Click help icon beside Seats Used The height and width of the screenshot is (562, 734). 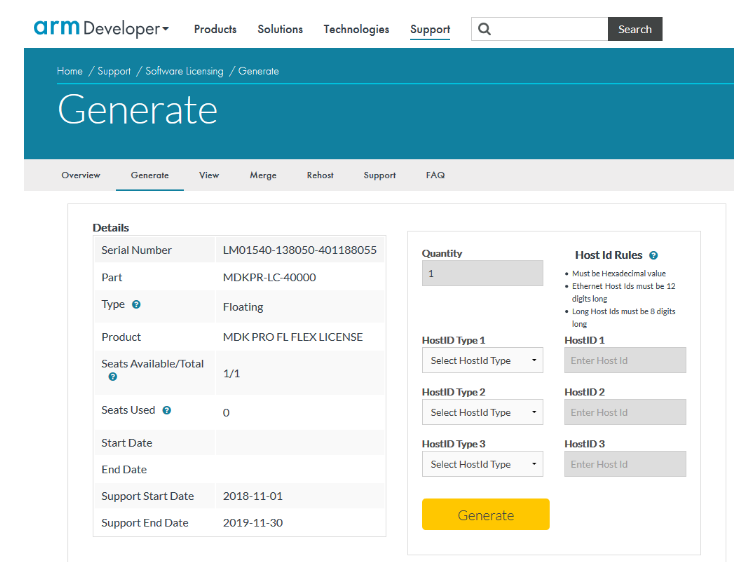pos(167,410)
